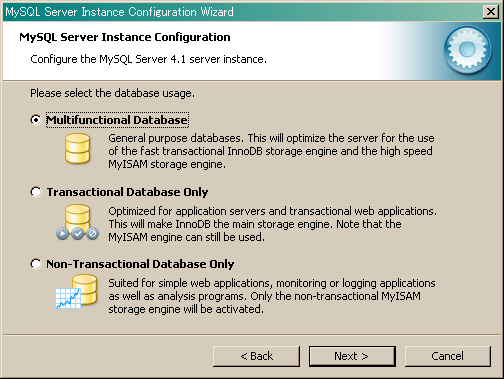Select the Multifunctional Database radio button
The image size is (504, 379).
36,120
